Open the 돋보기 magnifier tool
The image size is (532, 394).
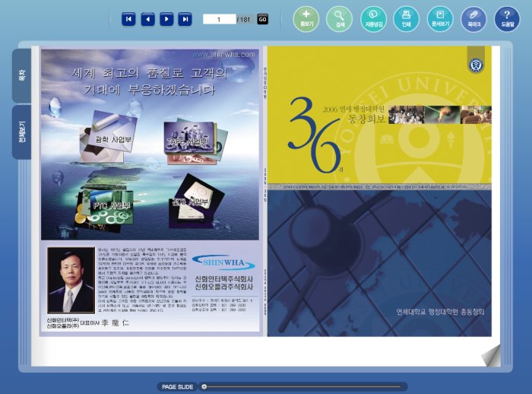coord(306,19)
